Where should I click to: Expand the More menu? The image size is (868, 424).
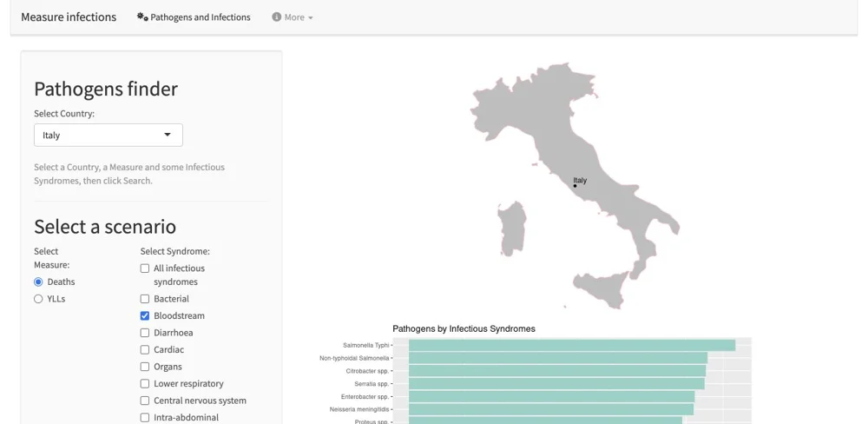(x=293, y=17)
